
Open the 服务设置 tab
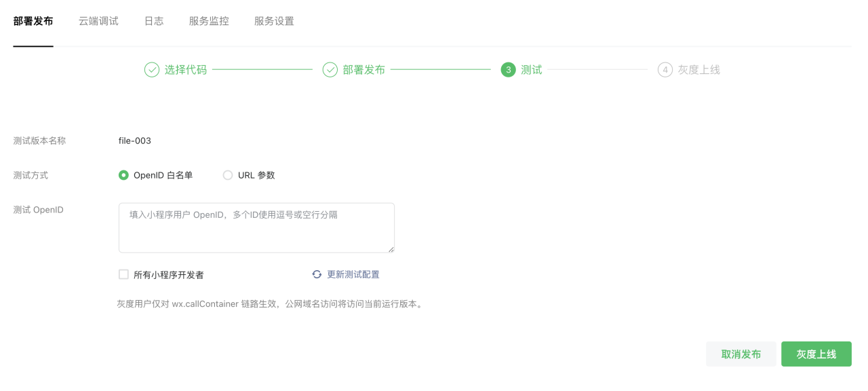coord(273,21)
